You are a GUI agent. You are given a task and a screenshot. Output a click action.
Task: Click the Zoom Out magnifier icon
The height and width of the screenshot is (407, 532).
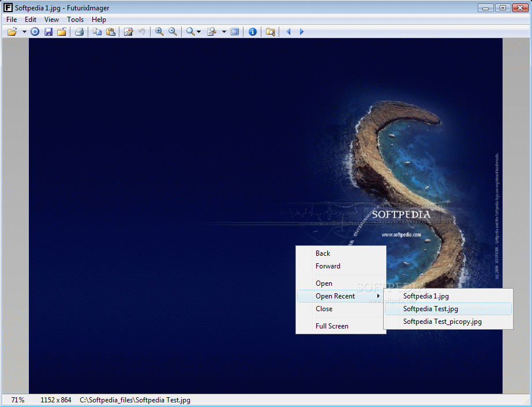[x=173, y=32]
